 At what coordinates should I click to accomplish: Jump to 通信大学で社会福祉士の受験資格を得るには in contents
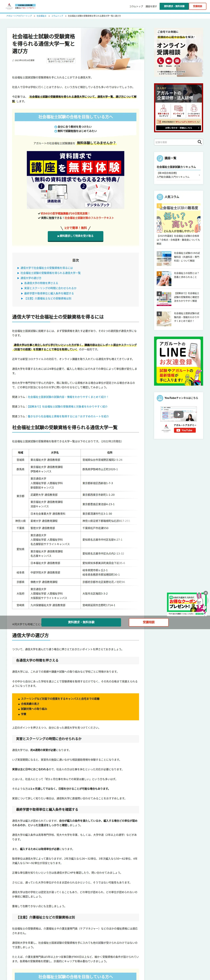tap(46, 268)
